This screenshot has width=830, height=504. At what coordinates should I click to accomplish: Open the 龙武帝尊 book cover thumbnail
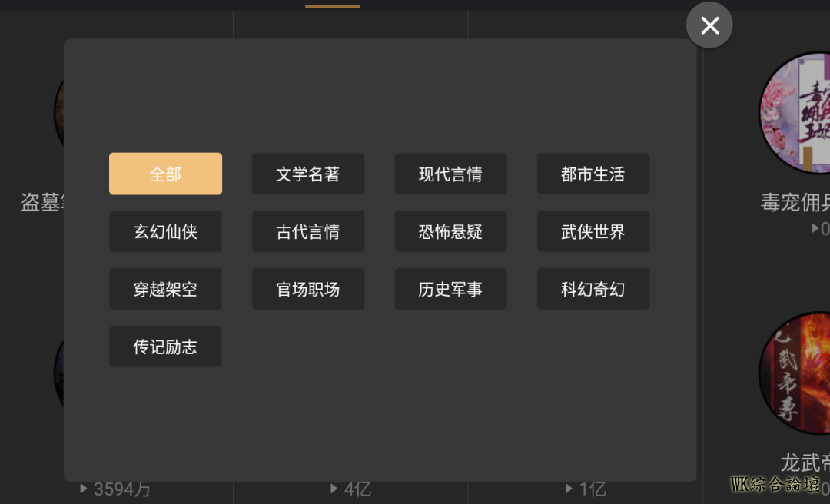pyautogui.click(x=795, y=373)
